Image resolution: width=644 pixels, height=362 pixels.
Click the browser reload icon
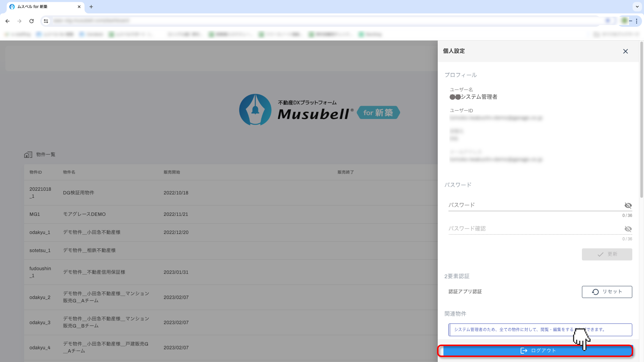pyautogui.click(x=31, y=21)
